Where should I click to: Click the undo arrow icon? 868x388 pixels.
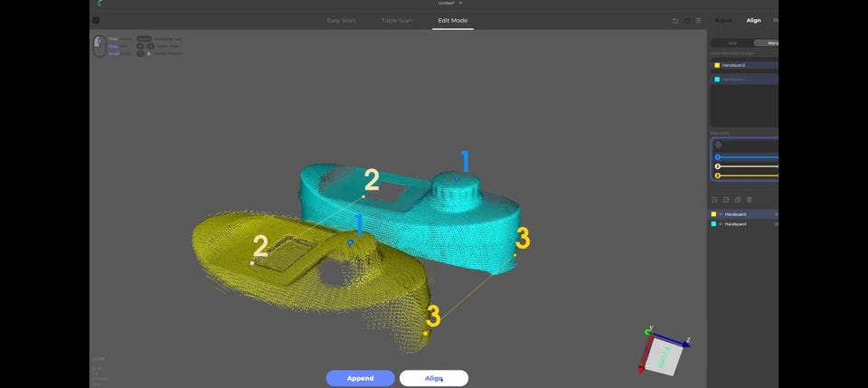pyautogui.click(x=675, y=21)
